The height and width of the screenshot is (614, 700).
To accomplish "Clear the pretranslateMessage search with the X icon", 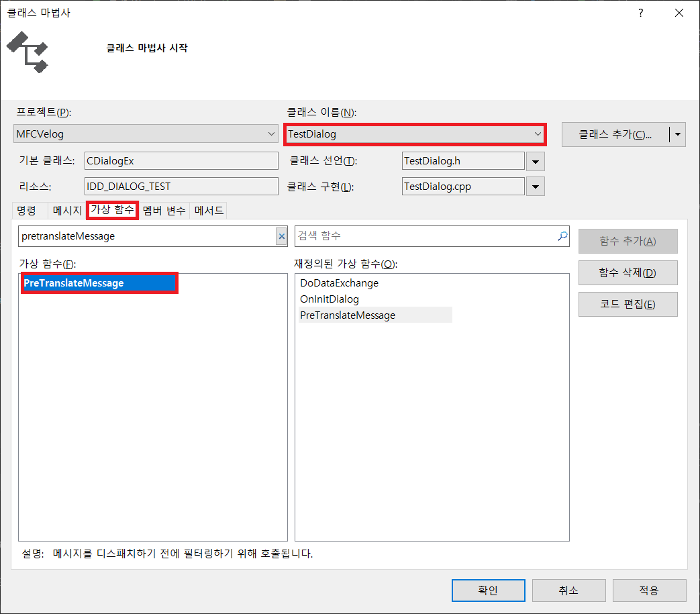I will click(x=281, y=236).
